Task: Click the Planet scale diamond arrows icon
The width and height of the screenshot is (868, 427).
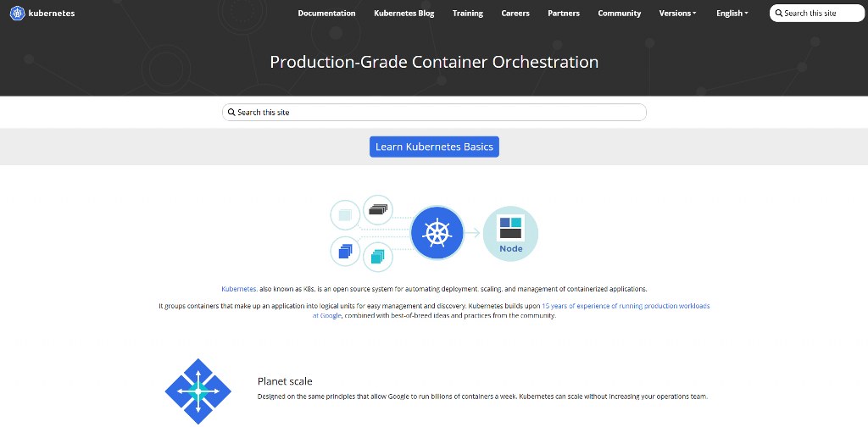Action: pyautogui.click(x=198, y=391)
